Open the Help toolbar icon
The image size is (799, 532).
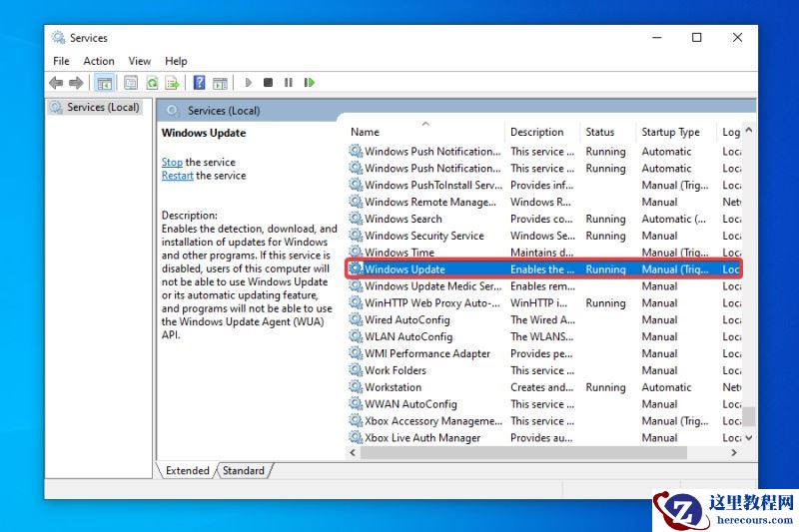click(x=199, y=83)
